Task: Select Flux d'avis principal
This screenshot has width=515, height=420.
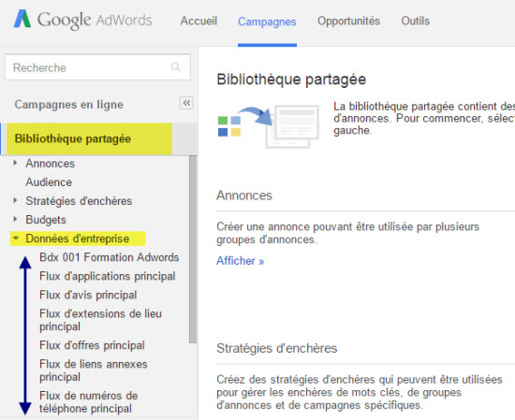Action: (x=88, y=295)
